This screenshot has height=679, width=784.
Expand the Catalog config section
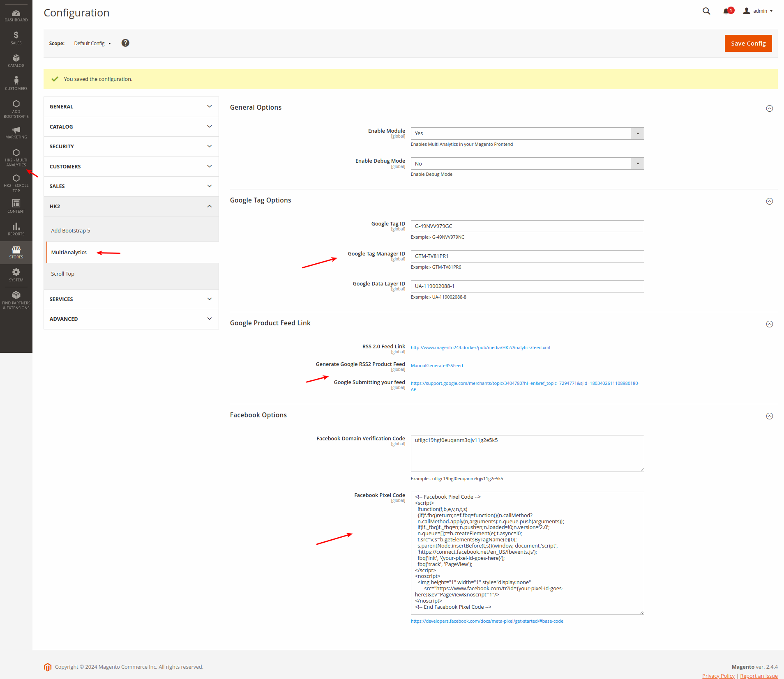(x=131, y=127)
